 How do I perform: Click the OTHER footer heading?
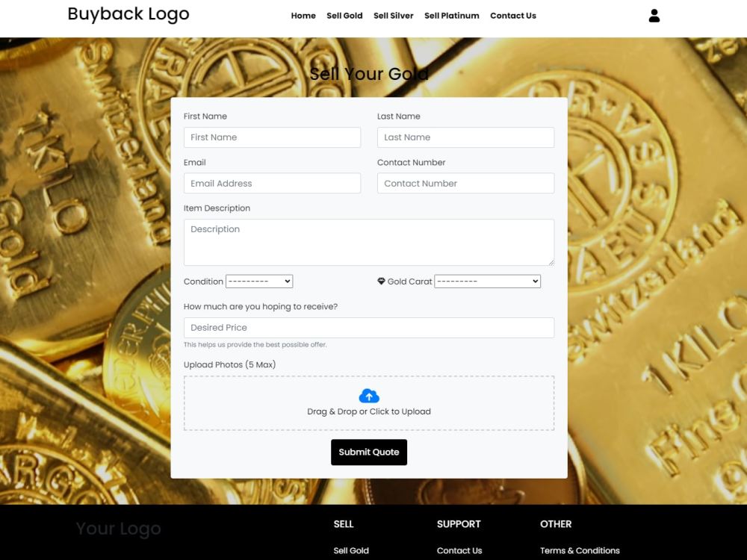coord(556,524)
